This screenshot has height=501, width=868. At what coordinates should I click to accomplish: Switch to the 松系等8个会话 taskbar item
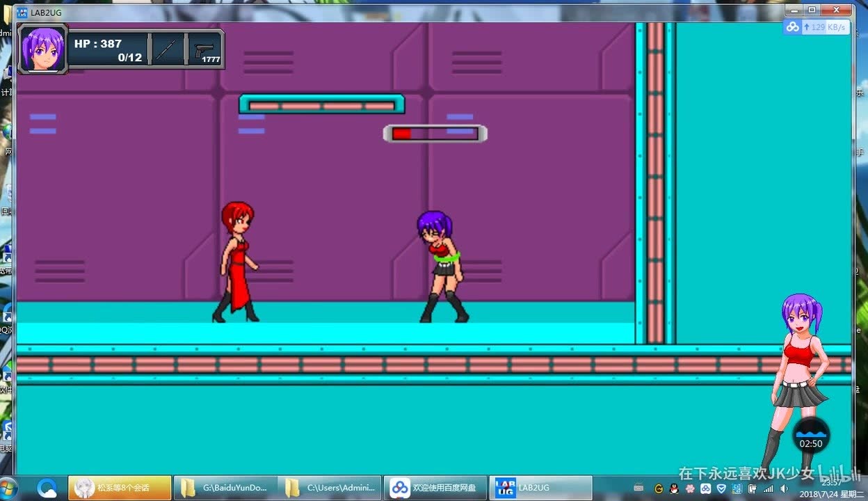tap(120, 488)
